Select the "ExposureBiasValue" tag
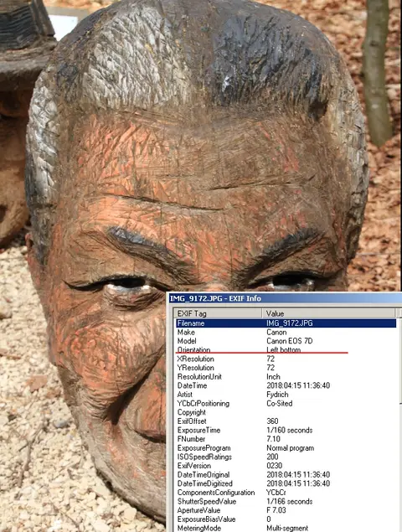 coord(206,519)
